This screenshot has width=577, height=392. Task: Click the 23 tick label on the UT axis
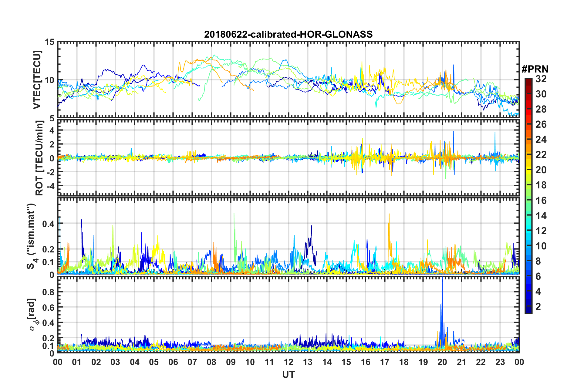click(x=500, y=362)
